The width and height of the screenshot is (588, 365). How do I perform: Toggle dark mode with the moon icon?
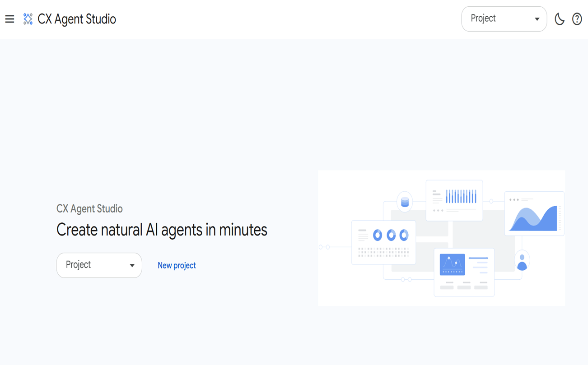tap(559, 19)
